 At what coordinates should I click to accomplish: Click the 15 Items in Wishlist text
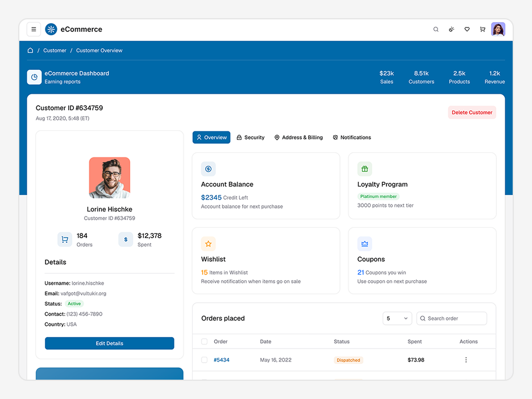tap(225, 272)
